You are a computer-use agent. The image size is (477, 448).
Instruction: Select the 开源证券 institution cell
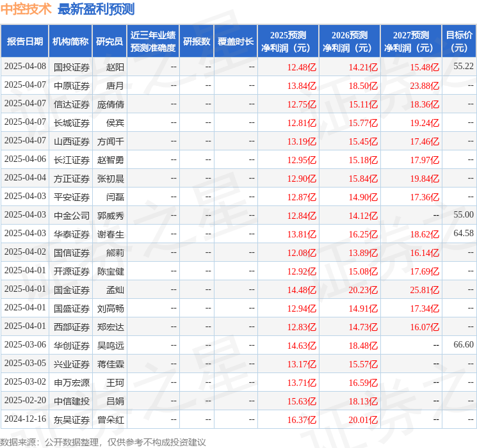point(72,271)
